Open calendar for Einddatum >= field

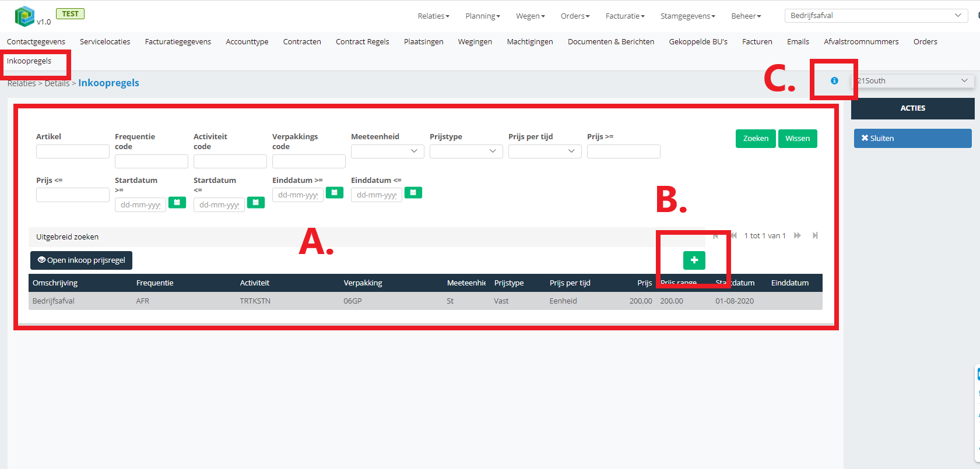pyautogui.click(x=335, y=192)
